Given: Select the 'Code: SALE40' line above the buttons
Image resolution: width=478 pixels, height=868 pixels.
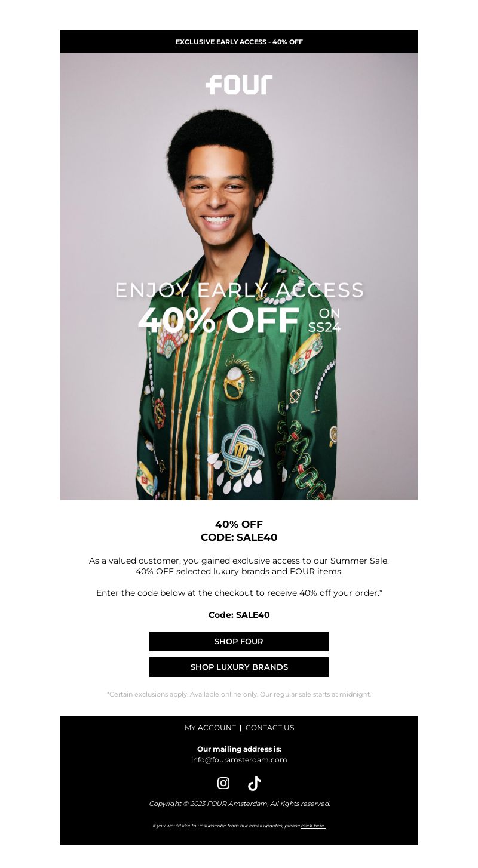Looking at the screenshot, I should [x=239, y=615].
